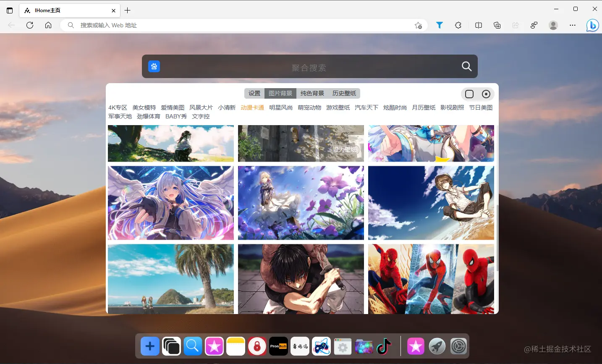602x364 pixels.
Task: Click the split screen browser icon
Action: (478, 25)
